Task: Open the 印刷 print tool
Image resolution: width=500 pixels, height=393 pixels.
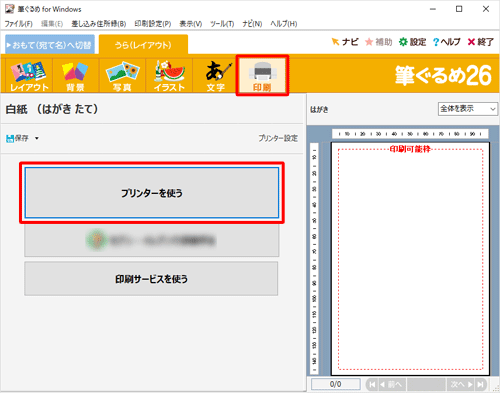Action: [262, 76]
